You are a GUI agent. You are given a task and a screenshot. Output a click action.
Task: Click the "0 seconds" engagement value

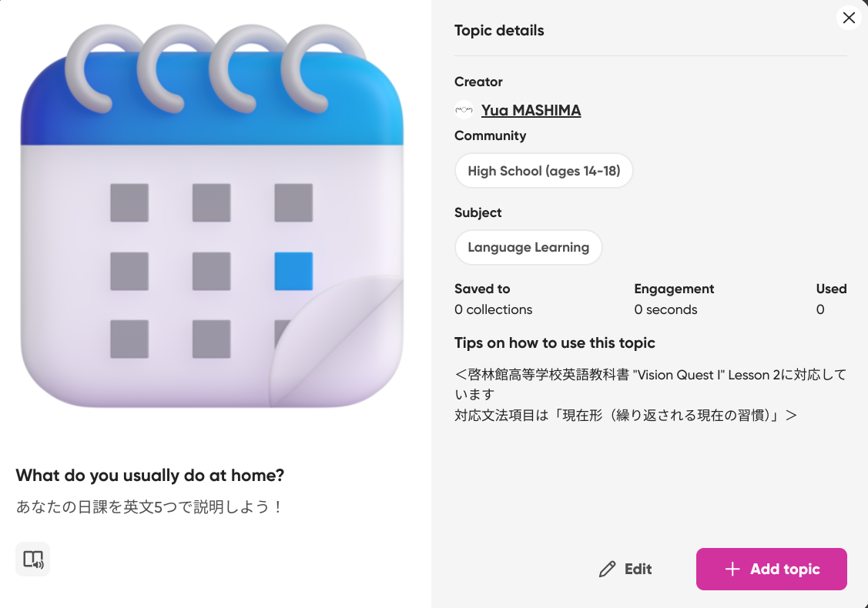click(x=665, y=309)
